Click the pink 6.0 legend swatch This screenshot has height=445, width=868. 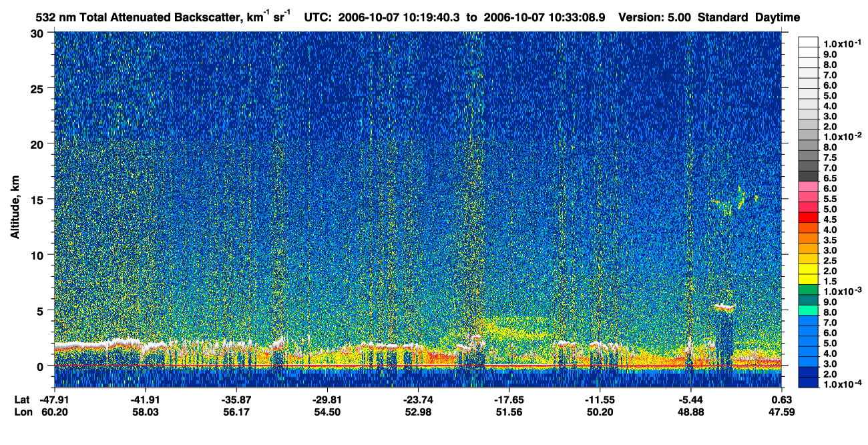tap(808, 188)
